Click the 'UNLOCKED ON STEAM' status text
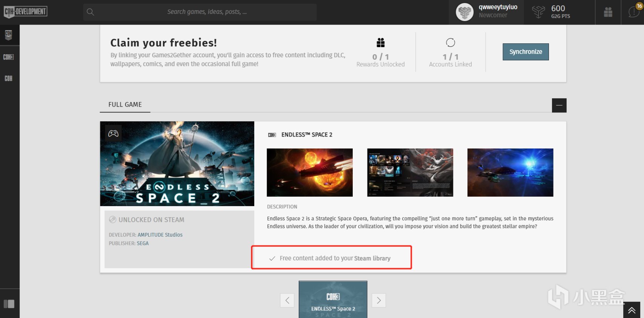 [151, 220]
